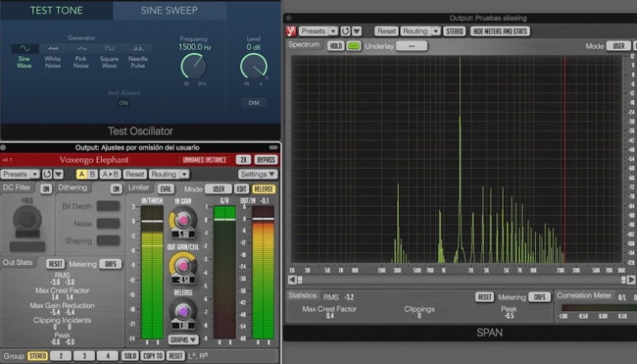
Task: Click the A to B copy button
Action: pos(110,174)
